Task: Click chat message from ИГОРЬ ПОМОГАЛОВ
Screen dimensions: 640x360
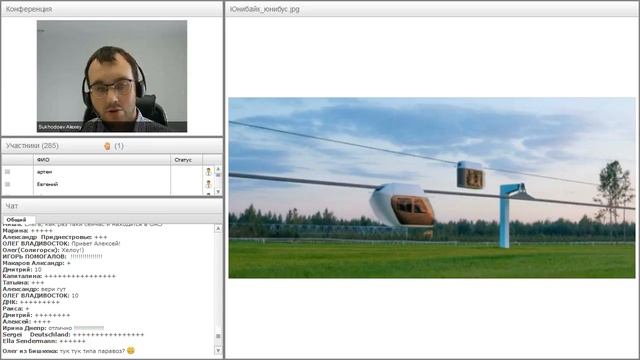Action: [x=52, y=257]
